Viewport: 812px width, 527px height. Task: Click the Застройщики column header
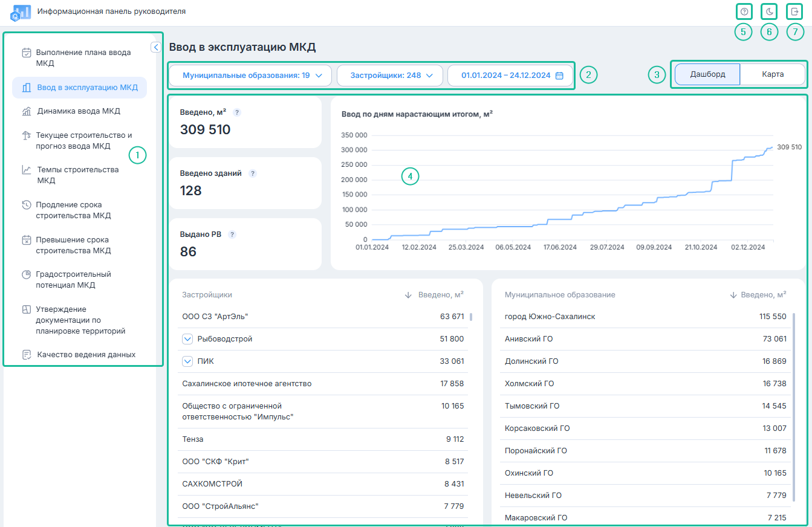(x=207, y=295)
